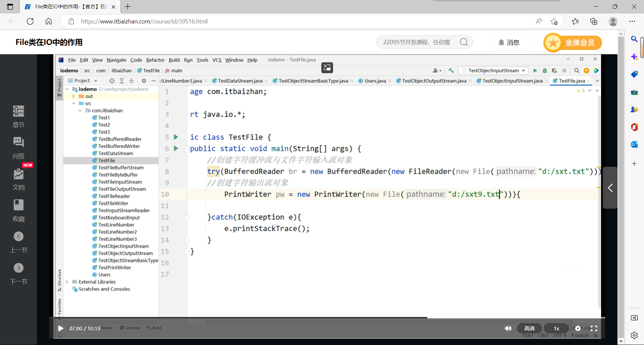Open Project panel options gear

tap(144, 81)
